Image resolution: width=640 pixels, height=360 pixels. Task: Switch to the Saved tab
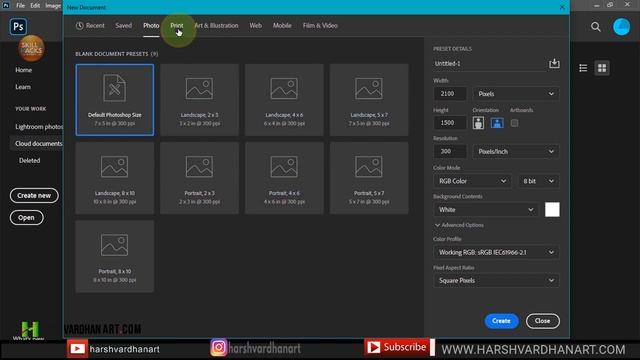tap(123, 26)
